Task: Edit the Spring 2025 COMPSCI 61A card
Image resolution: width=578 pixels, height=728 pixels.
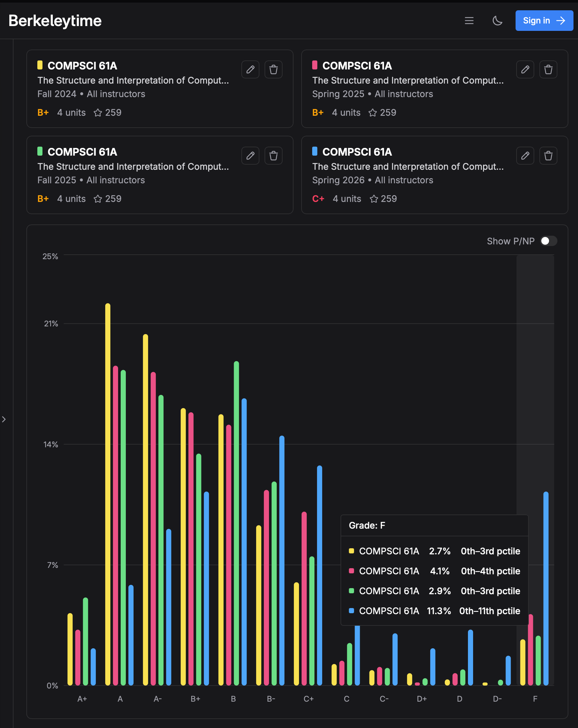Action: click(x=525, y=69)
